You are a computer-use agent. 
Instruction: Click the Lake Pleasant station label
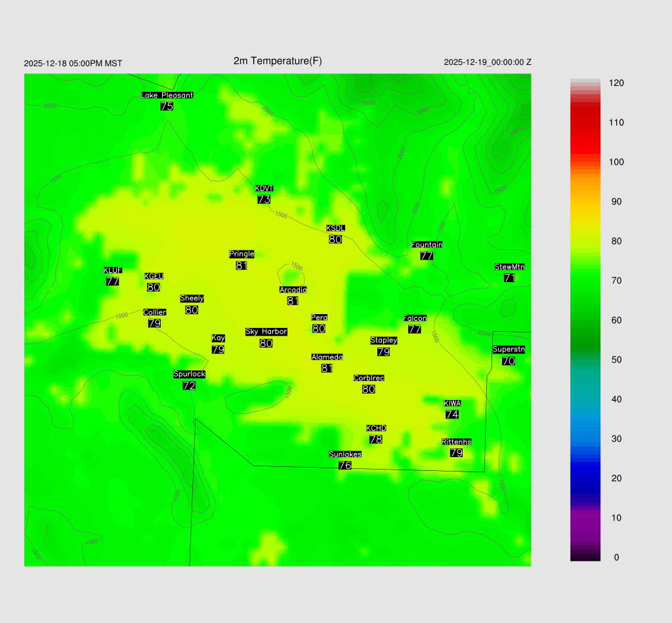tap(167, 95)
